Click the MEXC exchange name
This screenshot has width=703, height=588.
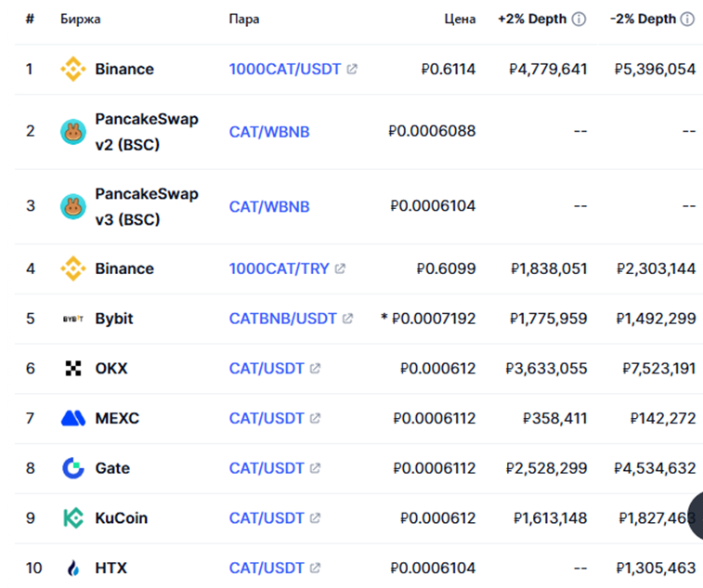(x=117, y=418)
